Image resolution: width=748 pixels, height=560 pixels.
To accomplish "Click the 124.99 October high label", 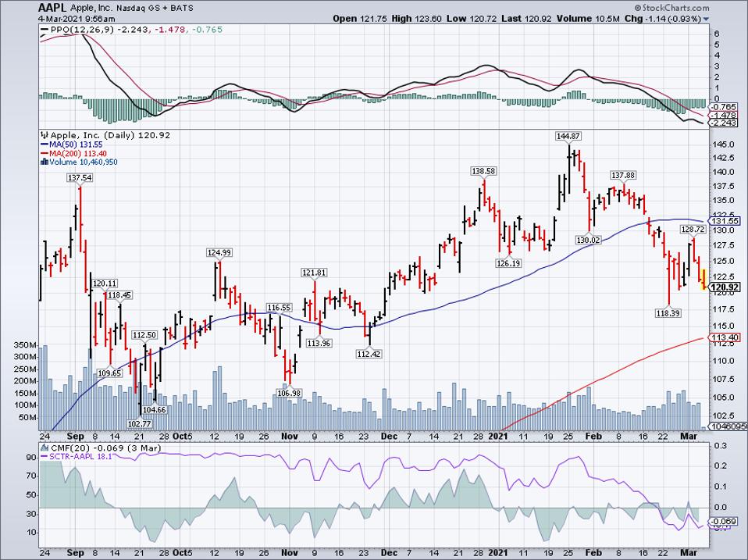I will coord(219,252).
